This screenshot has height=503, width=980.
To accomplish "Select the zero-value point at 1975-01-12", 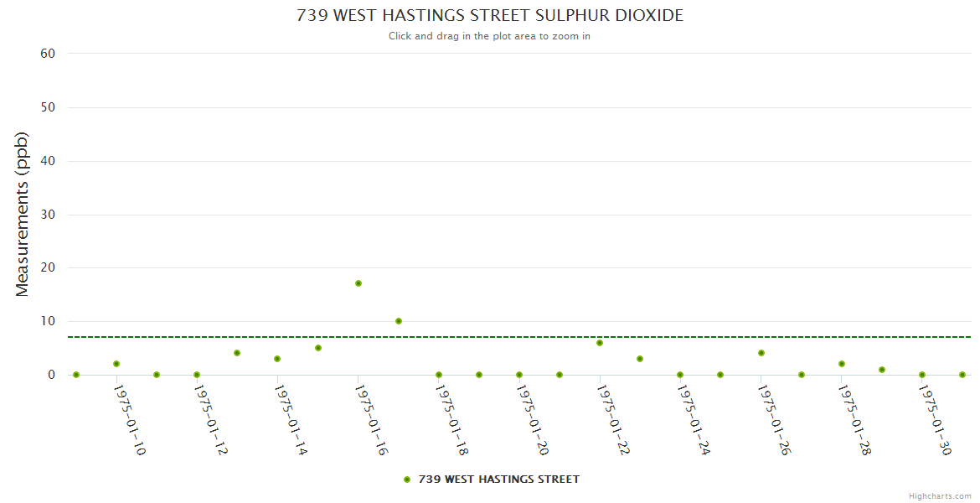I will [197, 375].
